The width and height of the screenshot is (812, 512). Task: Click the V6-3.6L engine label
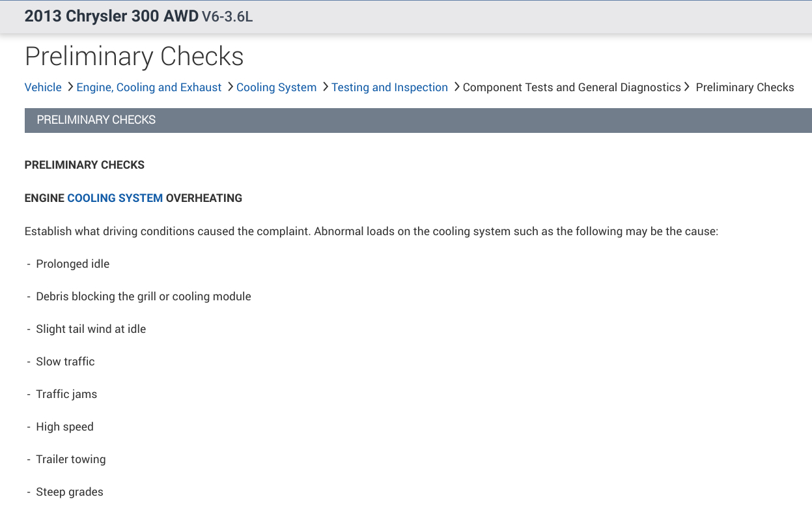tap(227, 17)
